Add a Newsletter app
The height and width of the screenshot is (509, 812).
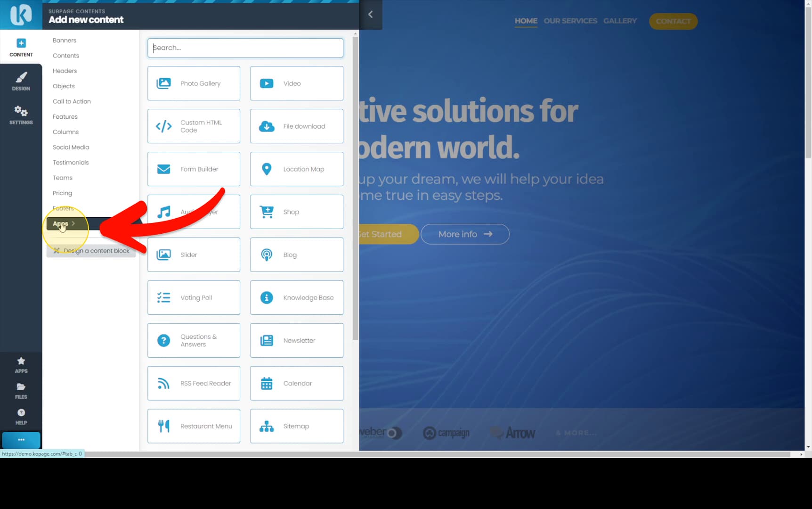[297, 341]
